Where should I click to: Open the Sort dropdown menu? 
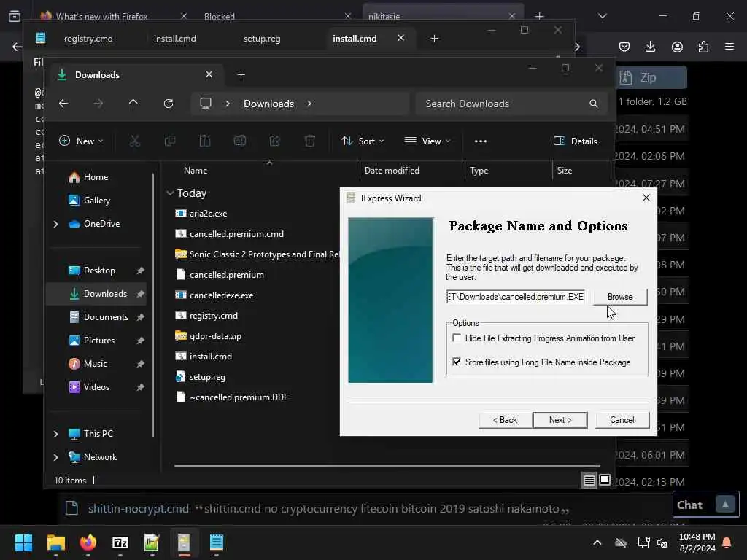point(363,141)
